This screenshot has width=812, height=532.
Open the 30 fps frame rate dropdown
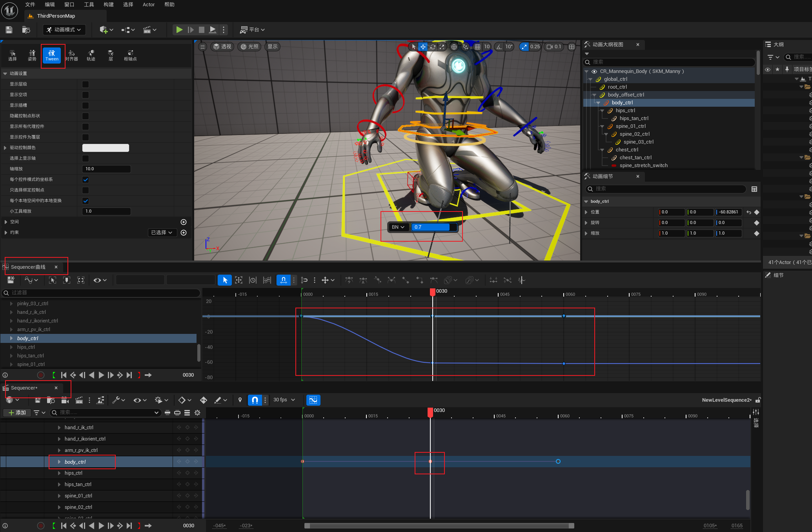284,400
